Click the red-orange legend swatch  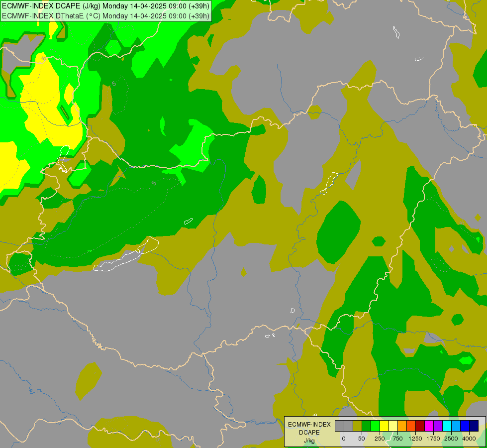coord(411,426)
